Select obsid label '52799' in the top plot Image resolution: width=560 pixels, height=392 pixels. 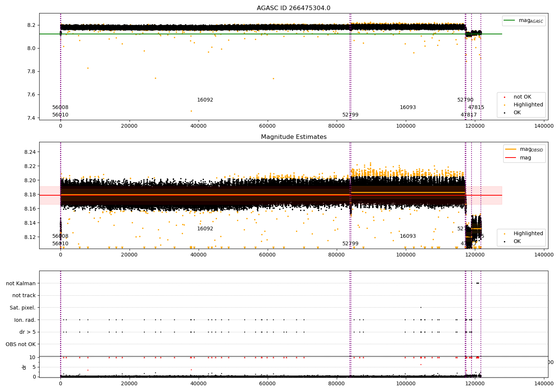[x=350, y=115]
